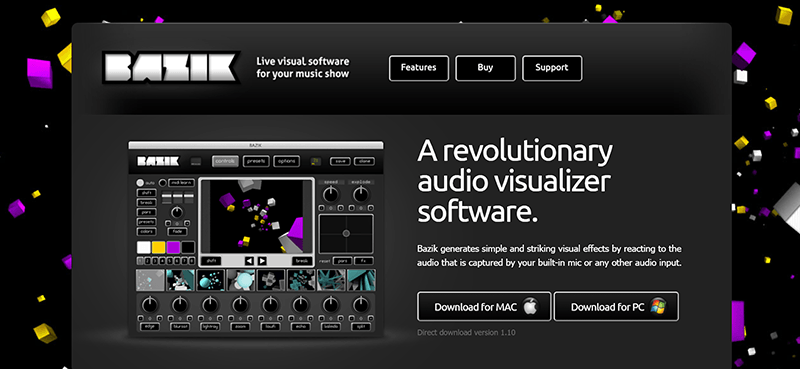Click the large BAZIK website logo
This screenshot has height=369, width=800.
(x=171, y=67)
